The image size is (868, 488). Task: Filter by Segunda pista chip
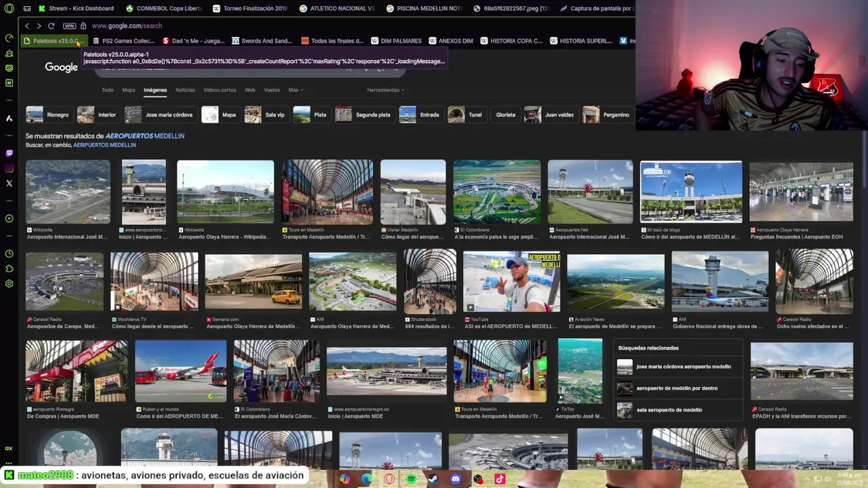pos(363,115)
